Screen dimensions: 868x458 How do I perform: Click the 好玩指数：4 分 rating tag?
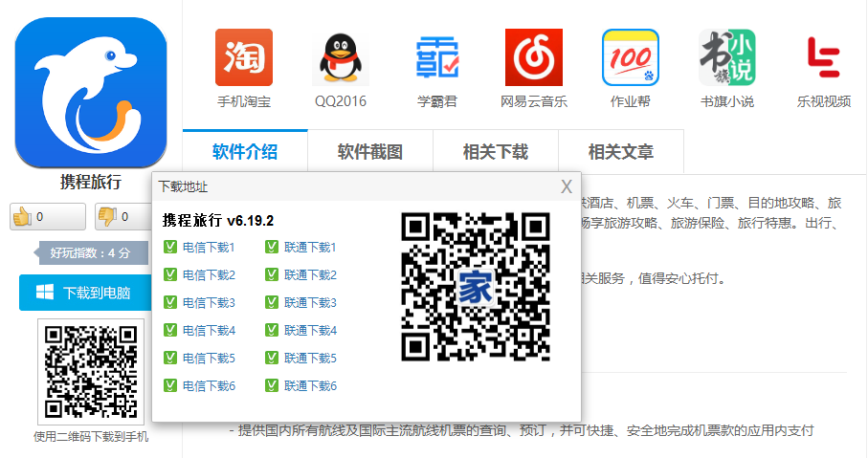[91, 253]
